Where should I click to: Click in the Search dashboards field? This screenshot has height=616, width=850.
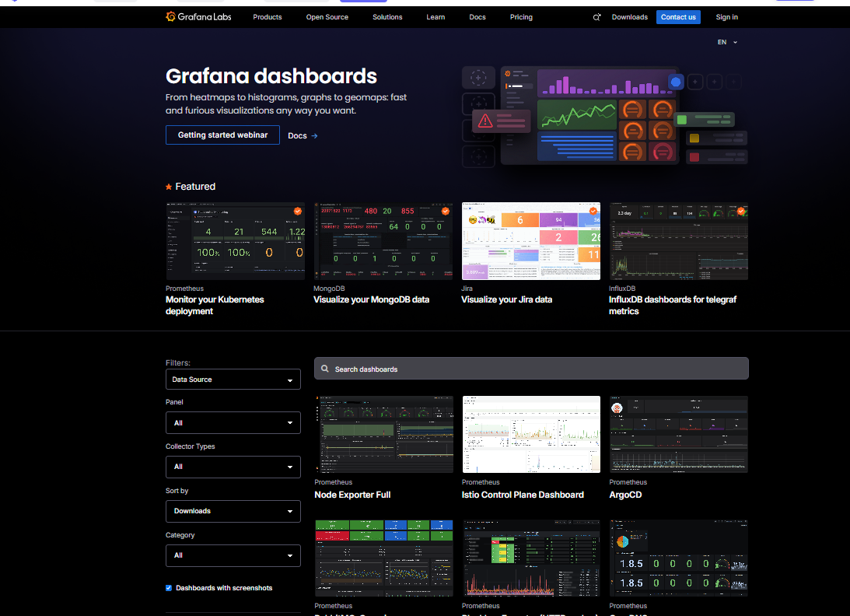[531, 369]
